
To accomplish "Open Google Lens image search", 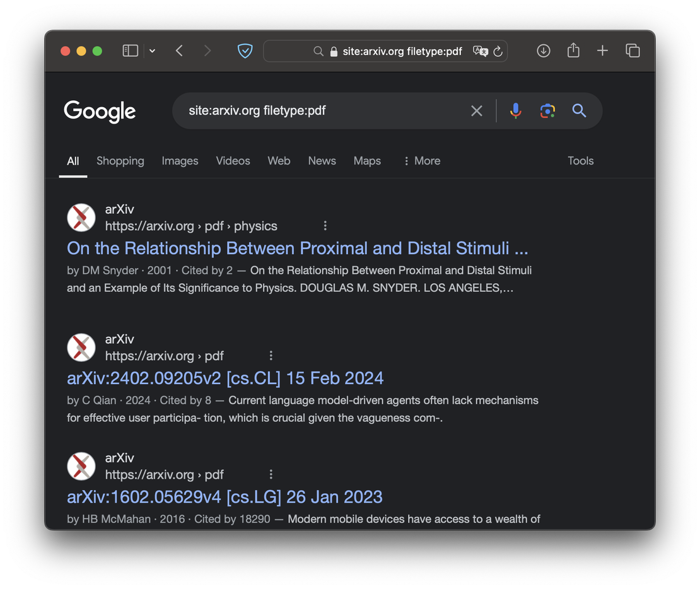I will (x=547, y=110).
